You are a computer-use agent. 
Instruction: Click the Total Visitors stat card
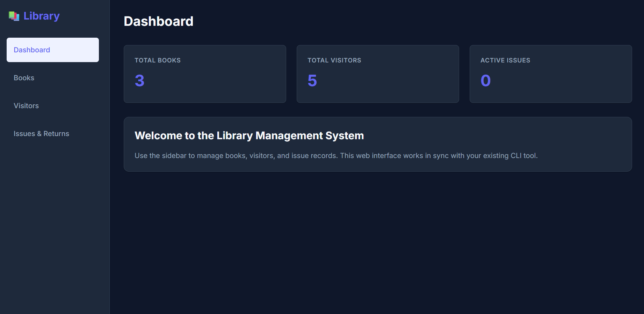tap(378, 74)
